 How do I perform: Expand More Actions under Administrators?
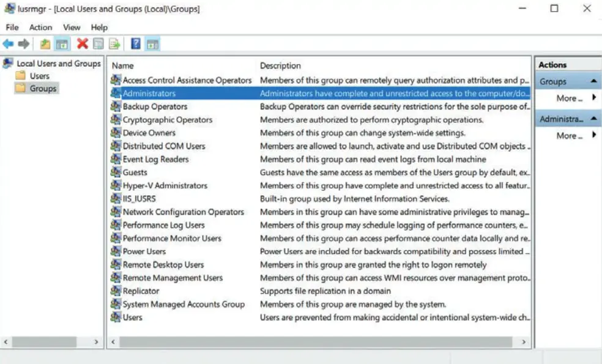pos(569,136)
